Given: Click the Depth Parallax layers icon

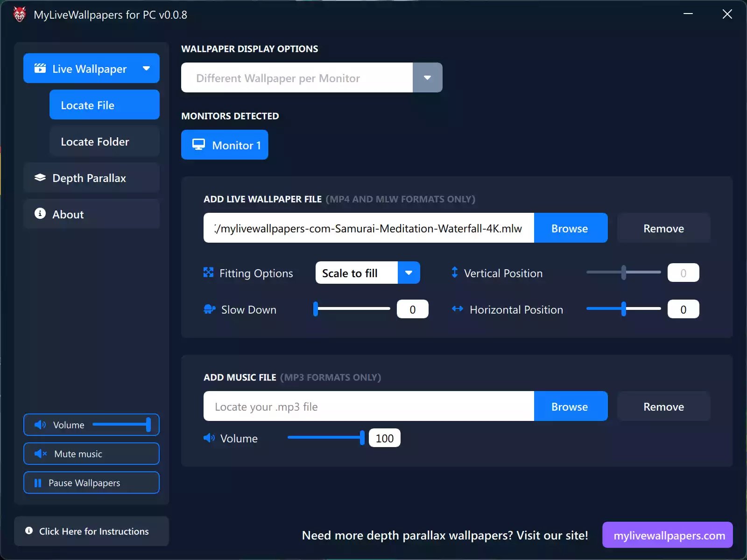Looking at the screenshot, I should tap(40, 178).
